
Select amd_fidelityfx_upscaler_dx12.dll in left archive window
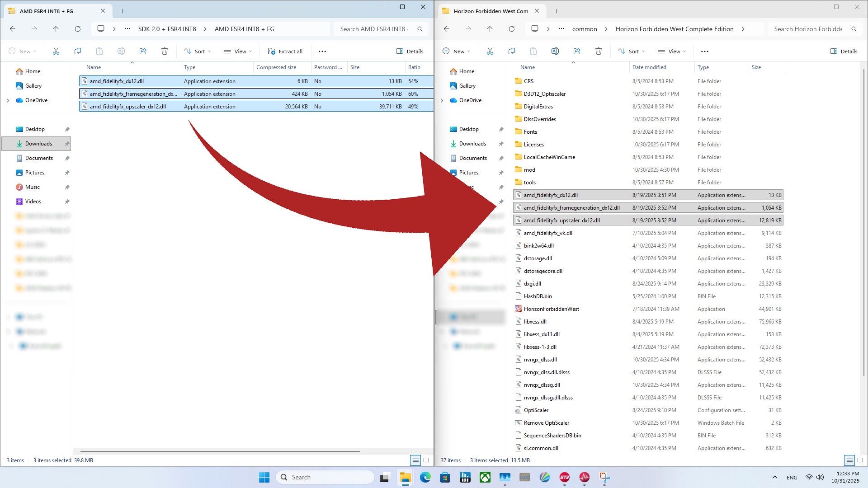click(256, 107)
